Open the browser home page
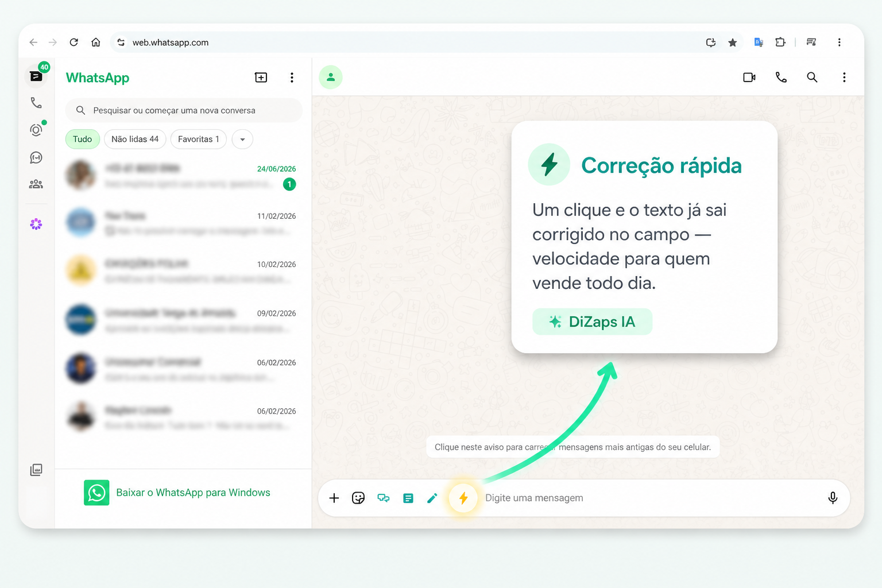 tap(96, 42)
